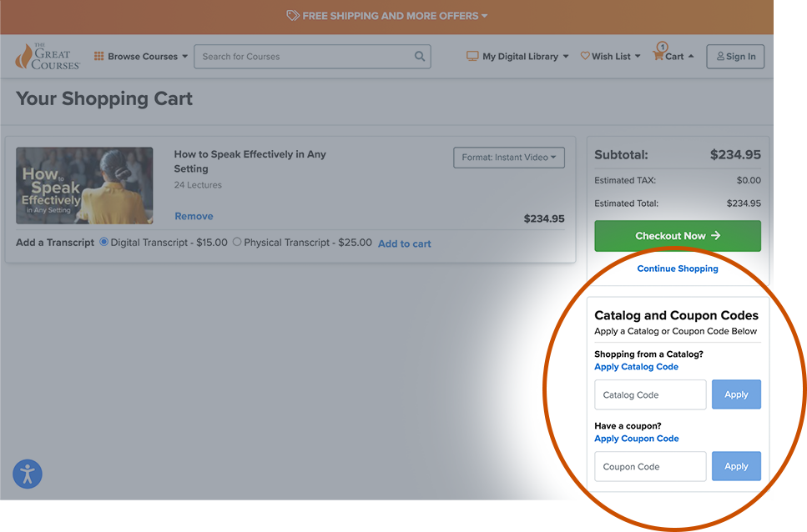Collapse the Cart dropdown arrow
Viewport: 807px width, 532px height.
(x=689, y=57)
